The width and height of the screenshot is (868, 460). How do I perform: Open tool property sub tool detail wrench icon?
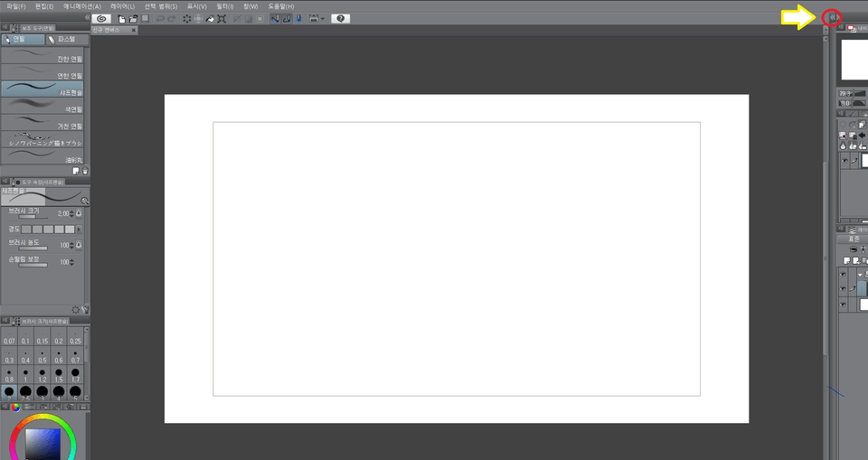point(85,310)
